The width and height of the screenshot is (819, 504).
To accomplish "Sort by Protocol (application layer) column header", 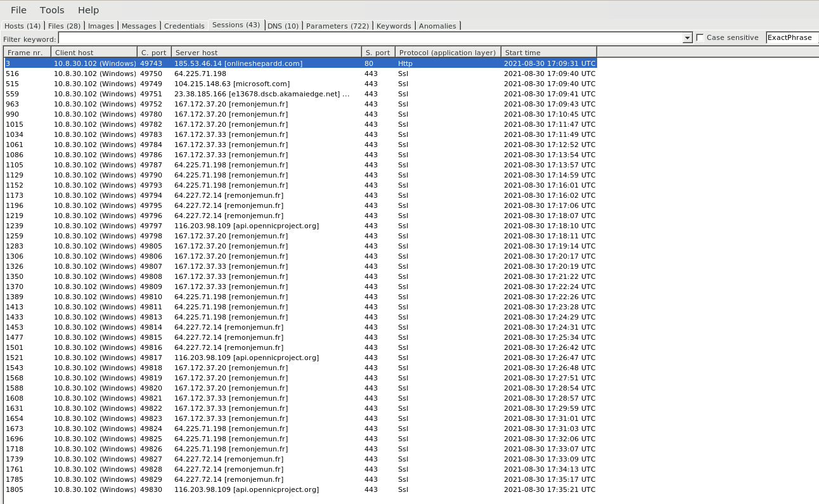I will (448, 52).
